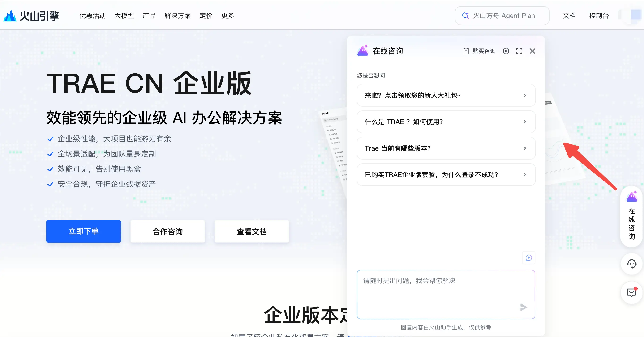Open the chat settings hexagon icon
Image resolution: width=644 pixels, height=337 pixels.
point(506,51)
